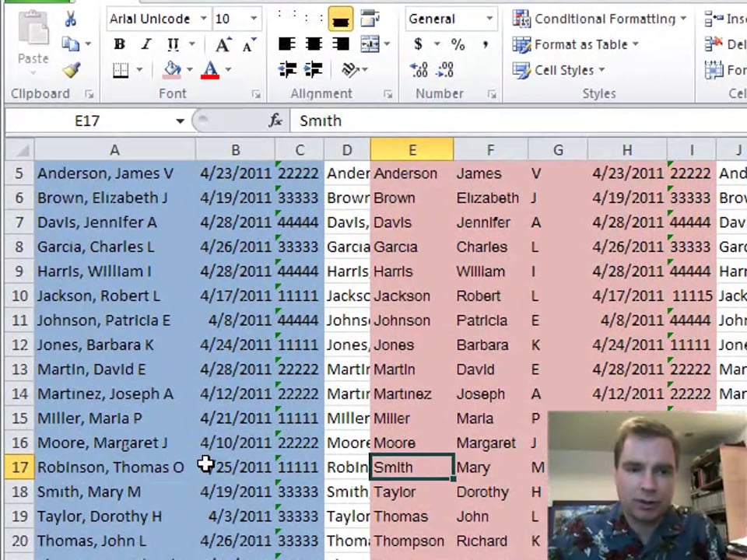Image resolution: width=747 pixels, height=560 pixels.
Task: Toggle Bold formatting
Action: click(119, 44)
